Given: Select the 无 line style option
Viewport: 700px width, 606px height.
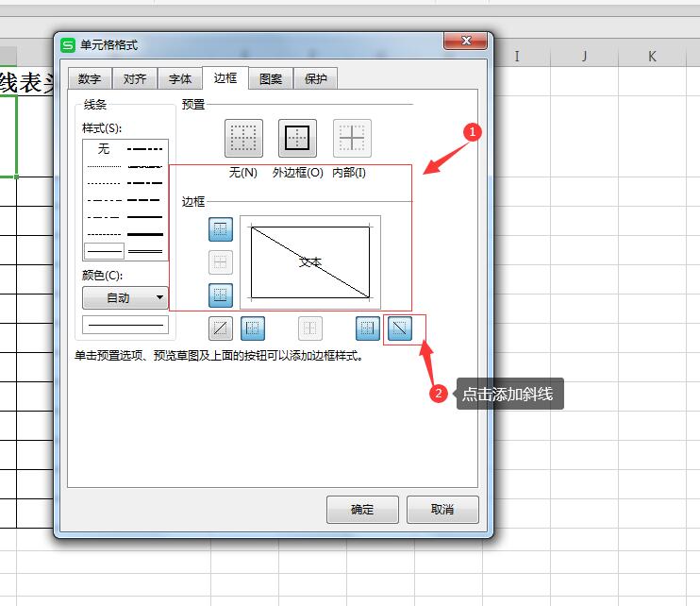Looking at the screenshot, I should (104, 149).
